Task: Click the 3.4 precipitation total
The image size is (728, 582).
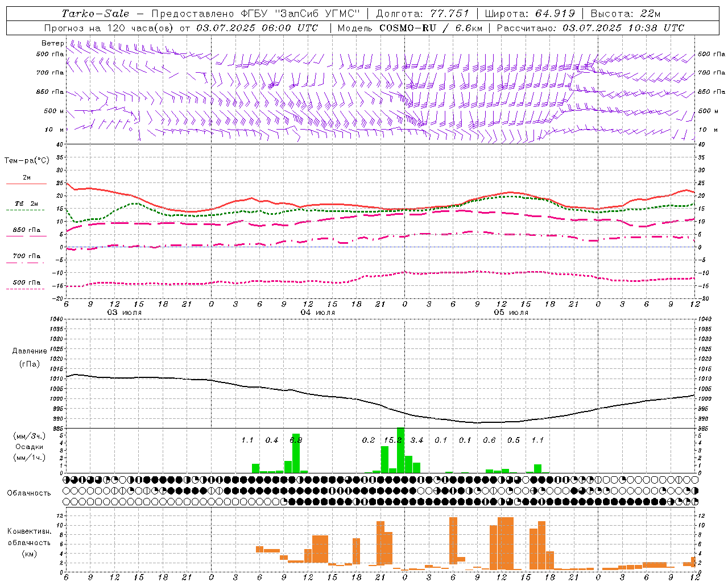Action: click(417, 440)
